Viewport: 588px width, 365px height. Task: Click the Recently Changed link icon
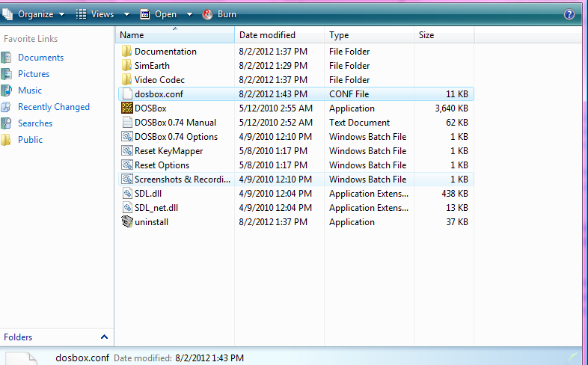(6, 107)
